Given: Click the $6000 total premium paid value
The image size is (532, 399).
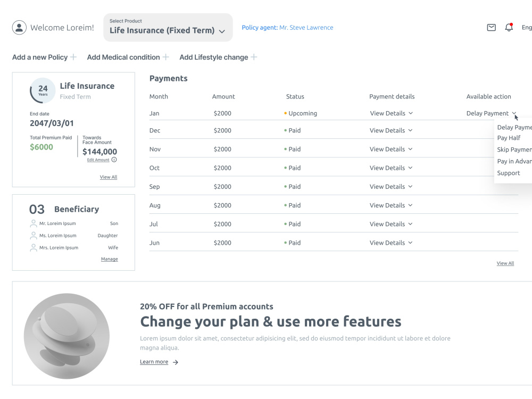Looking at the screenshot, I should (x=41, y=147).
